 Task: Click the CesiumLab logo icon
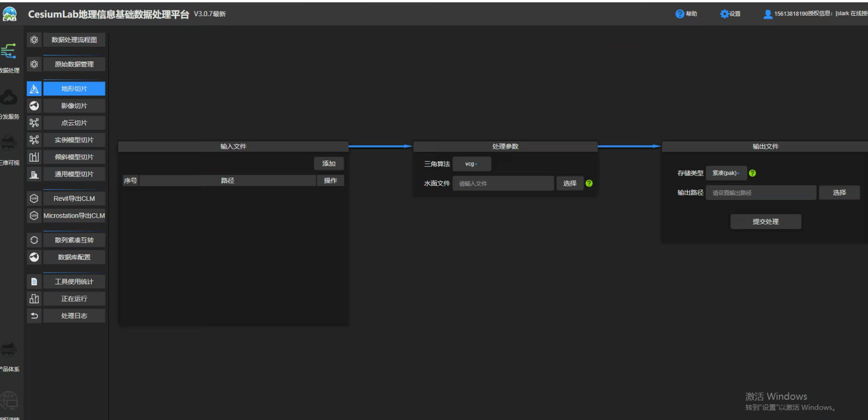pos(9,14)
